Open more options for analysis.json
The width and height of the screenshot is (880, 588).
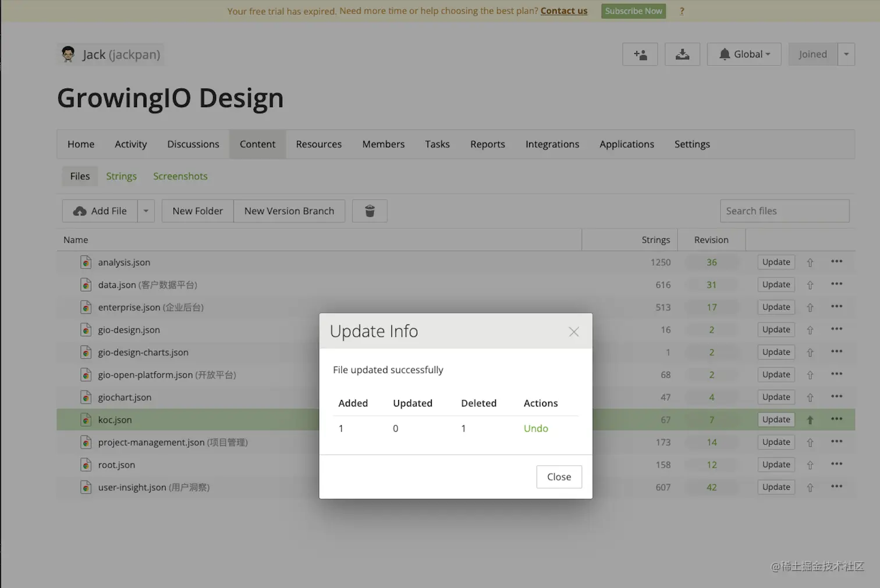click(x=836, y=262)
